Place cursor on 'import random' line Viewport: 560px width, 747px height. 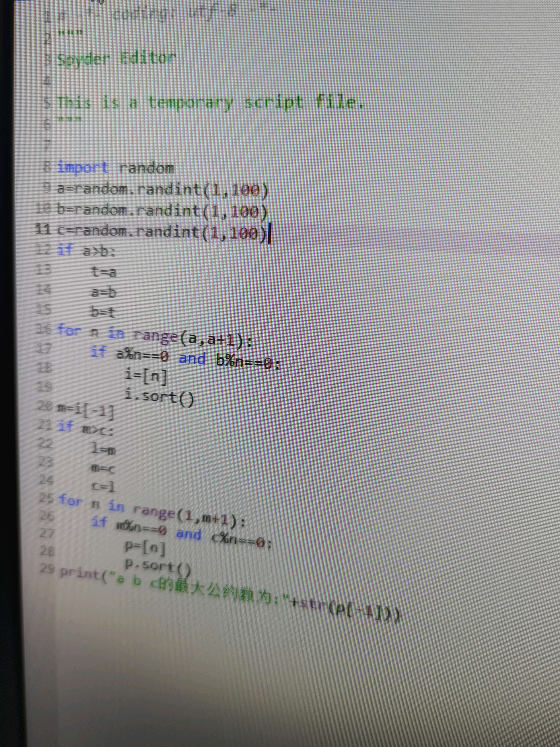(x=115, y=168)
